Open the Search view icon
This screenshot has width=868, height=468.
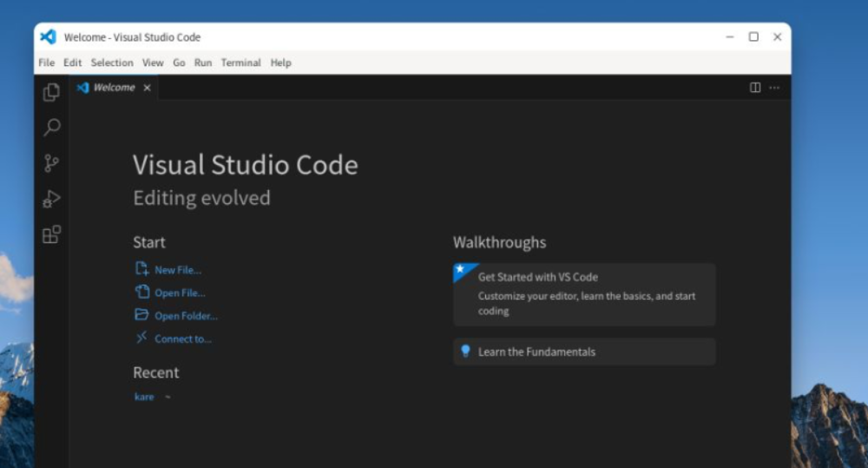(x=52, y=128)
